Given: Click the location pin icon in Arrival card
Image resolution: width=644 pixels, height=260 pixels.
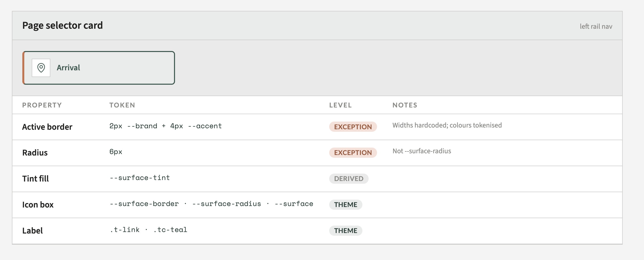Looking at the screenshot, I should tap(41, 68).
